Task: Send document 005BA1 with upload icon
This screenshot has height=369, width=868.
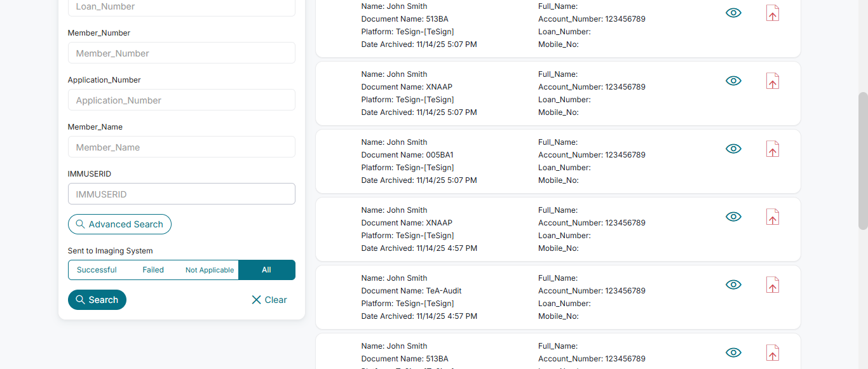Action: 772,149
